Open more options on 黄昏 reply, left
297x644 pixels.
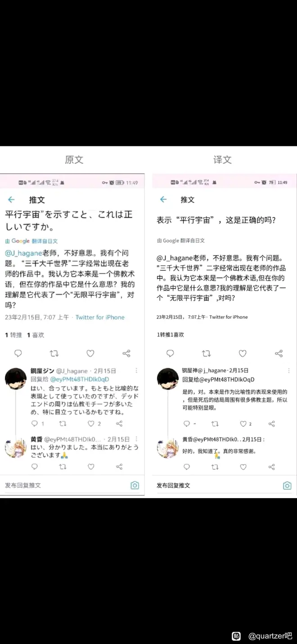point(137,439)
